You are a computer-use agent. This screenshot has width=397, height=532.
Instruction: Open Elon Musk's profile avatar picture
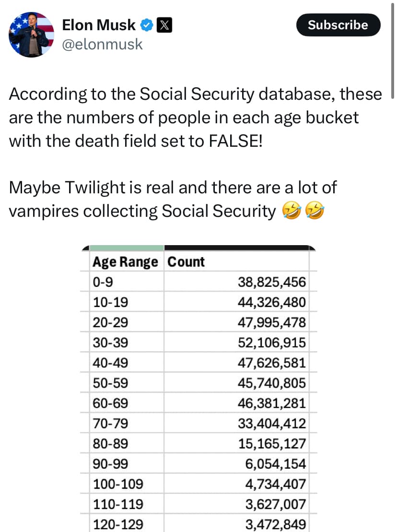point(31,35)
